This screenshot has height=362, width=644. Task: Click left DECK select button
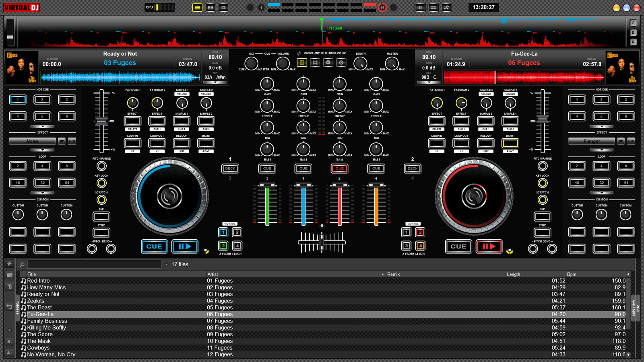230,169
